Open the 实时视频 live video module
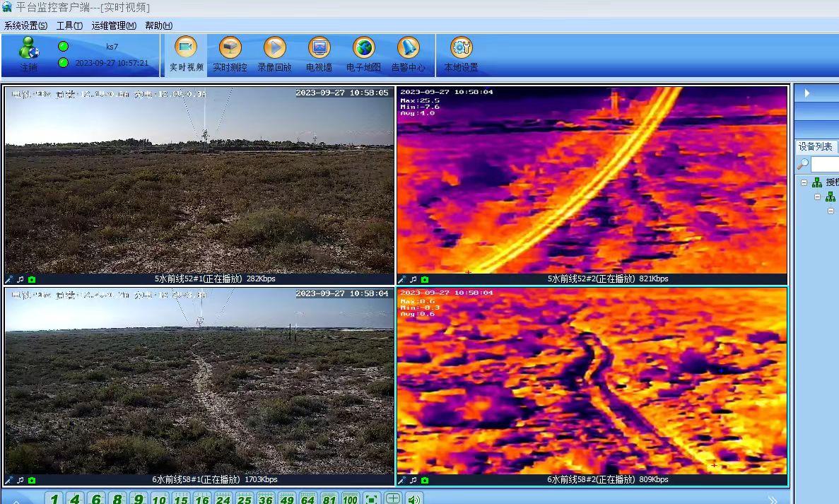Viewport: 839px width, 504px height. [x=186, y=54]
